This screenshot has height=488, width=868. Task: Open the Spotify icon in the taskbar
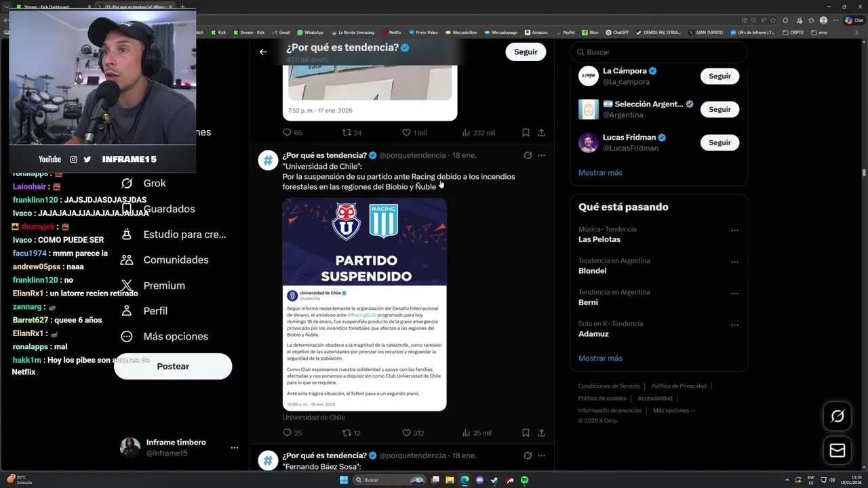[525, 480]
